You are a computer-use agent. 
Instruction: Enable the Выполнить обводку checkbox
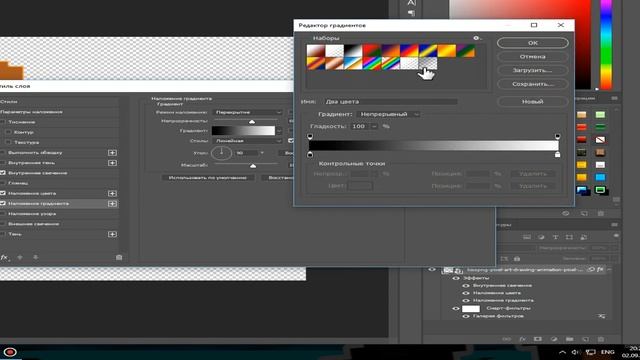pos(3,153)
